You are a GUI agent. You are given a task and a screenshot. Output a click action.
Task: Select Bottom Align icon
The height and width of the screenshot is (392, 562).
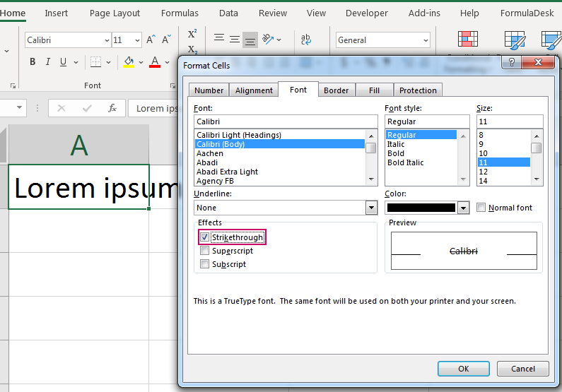pyautogui.click(x=250, y=40)
